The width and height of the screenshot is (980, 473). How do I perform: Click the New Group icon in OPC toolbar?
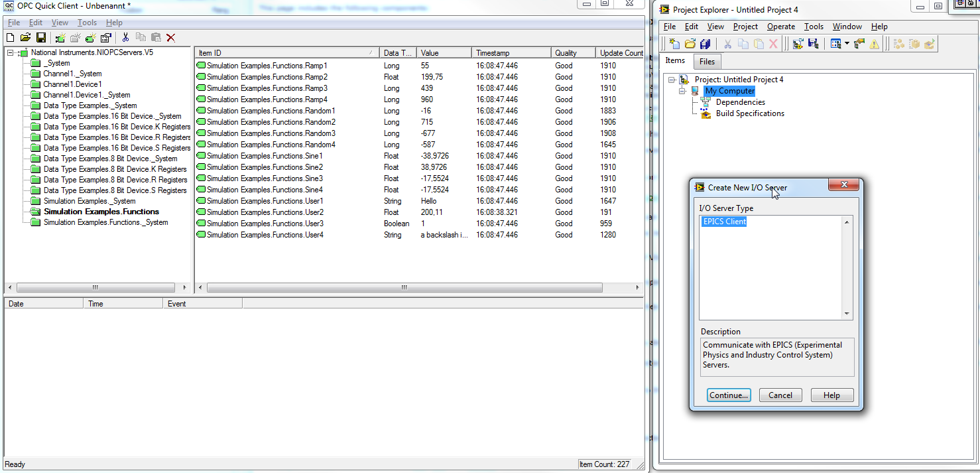pyautogui.click(x=76, y=38)
